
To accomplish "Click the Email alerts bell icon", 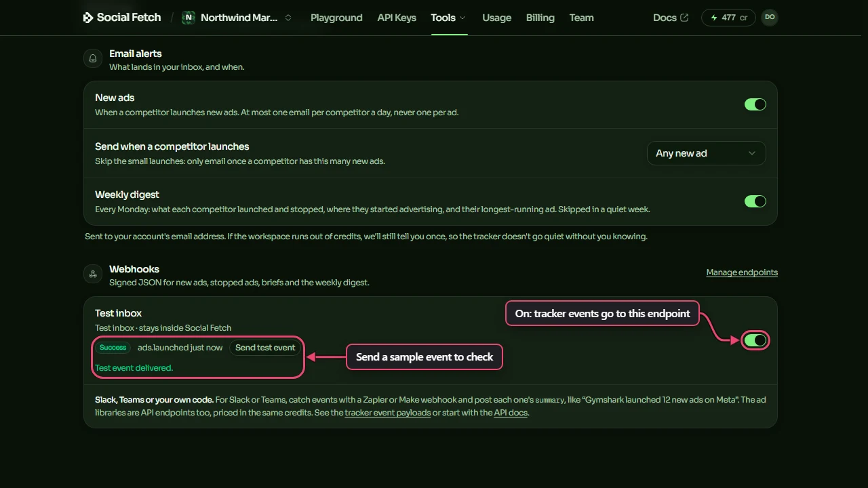I will [x=93, y=59].
